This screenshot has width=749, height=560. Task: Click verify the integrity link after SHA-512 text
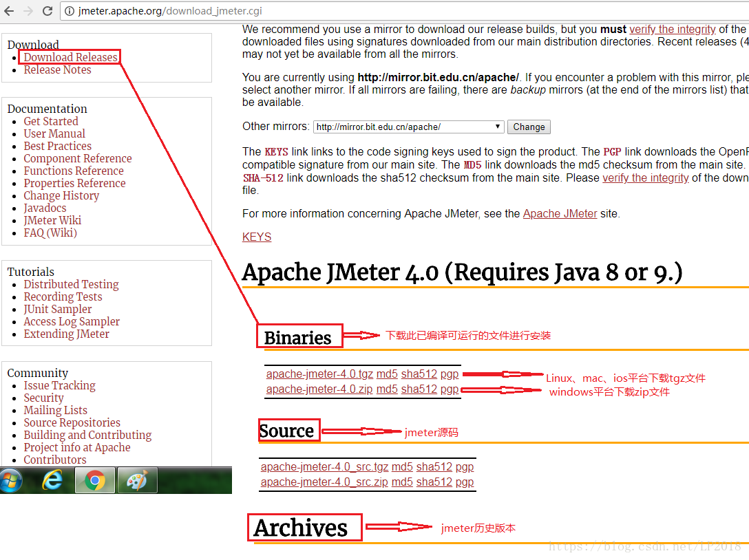point(645,178)
